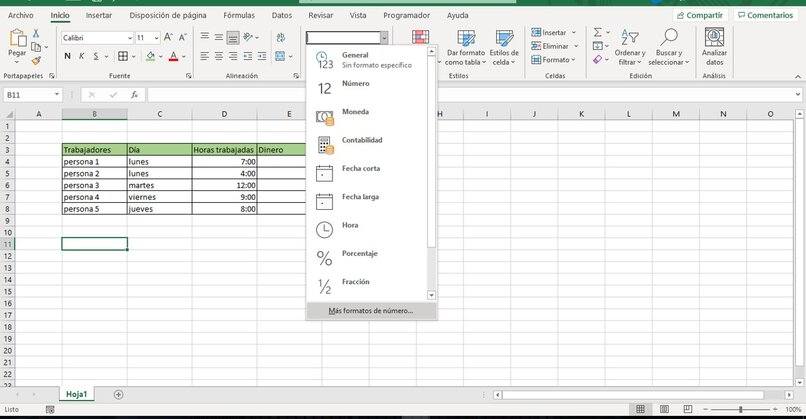This screenshot has height=419, width=806.
Task: Click the red font color A icon
Action: [x=174, y=56]
